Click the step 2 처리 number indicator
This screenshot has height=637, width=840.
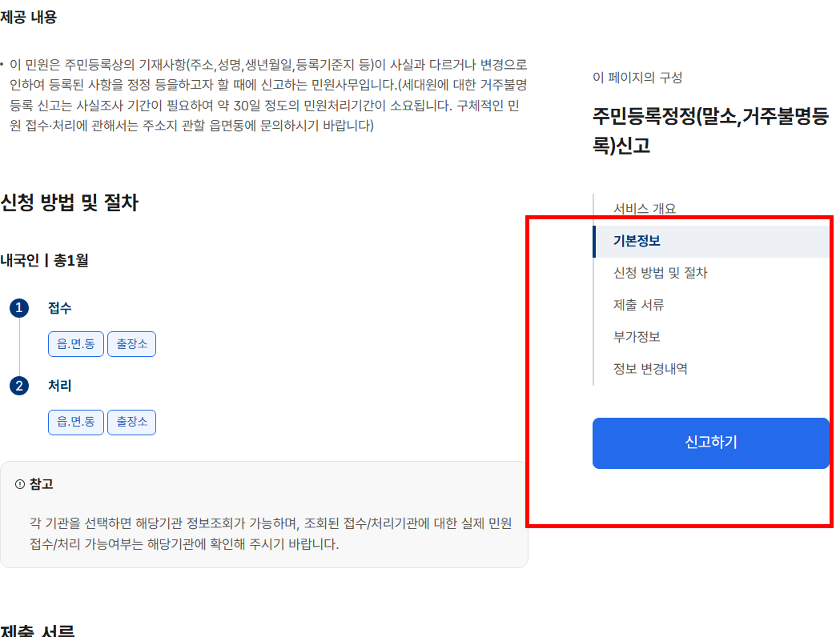18,385
